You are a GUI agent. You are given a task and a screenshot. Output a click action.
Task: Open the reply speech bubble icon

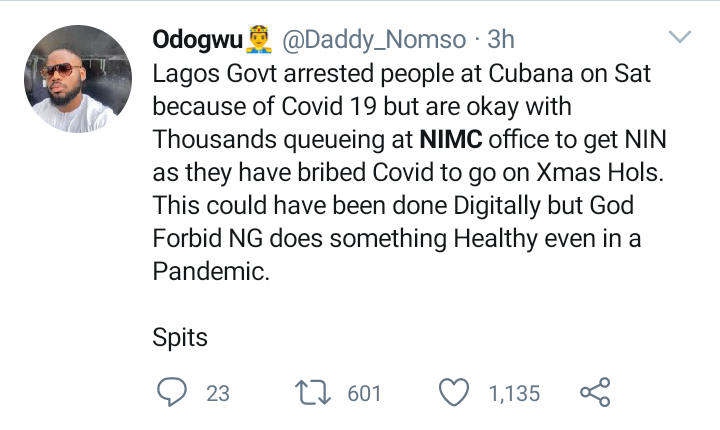pyautogui.click(x=173, y=393)
